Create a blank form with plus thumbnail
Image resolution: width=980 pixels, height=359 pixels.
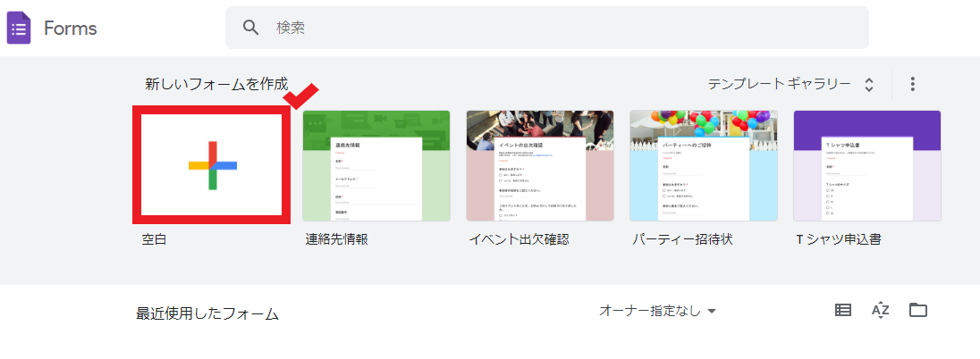click(213, 165)
